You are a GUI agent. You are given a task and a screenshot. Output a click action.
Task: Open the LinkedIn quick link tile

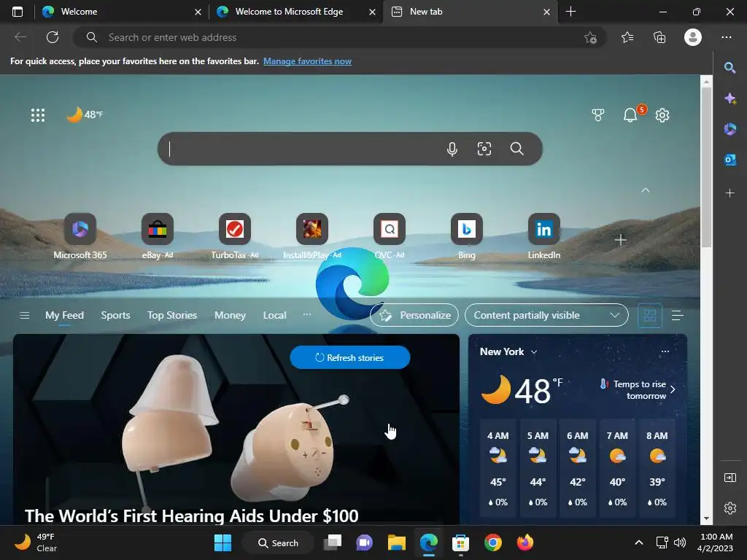point(543,237)
